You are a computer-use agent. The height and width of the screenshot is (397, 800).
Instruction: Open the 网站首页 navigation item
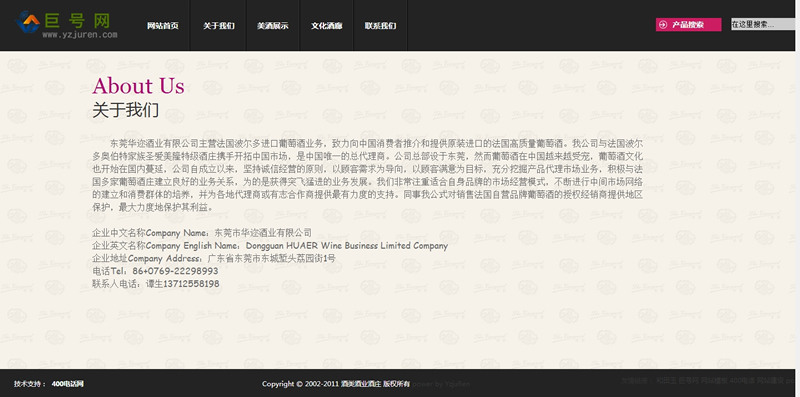163,26
